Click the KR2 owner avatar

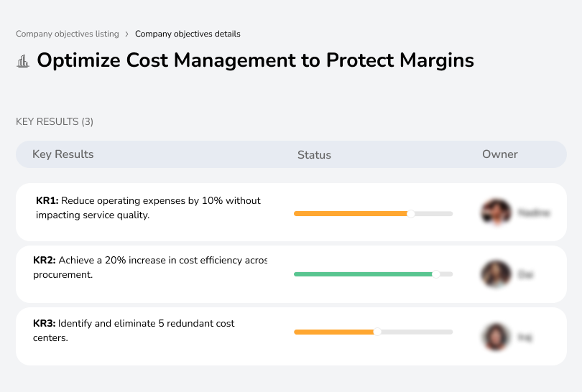(x=496, y=274)
